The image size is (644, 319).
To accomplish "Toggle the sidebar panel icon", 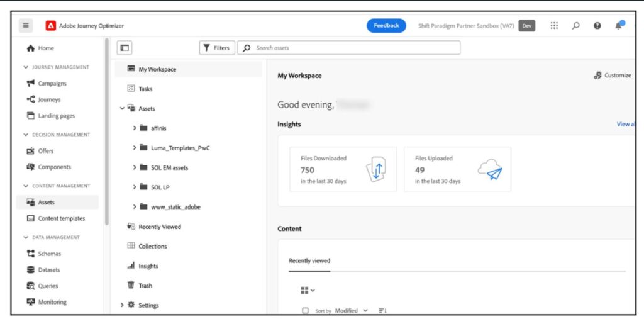I will pyautogui.click(x=125, y=48).
